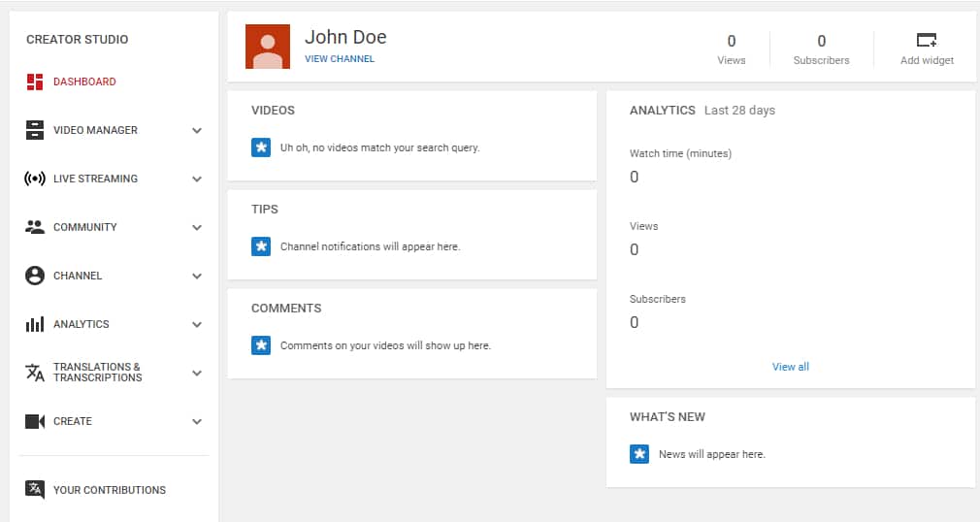This screenshot has height=522, width=980.
Task: Expand the Community section chevron
Action: click(197, 228)
